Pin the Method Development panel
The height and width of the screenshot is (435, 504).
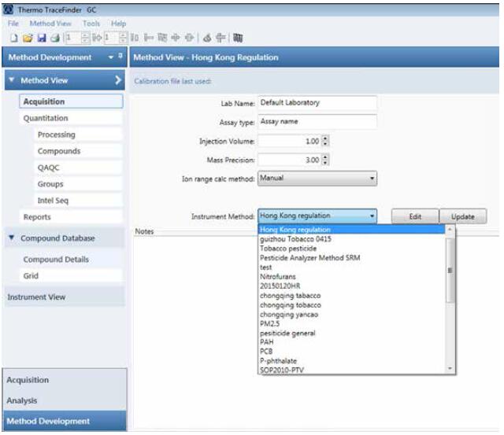click(x=120, y=57)
